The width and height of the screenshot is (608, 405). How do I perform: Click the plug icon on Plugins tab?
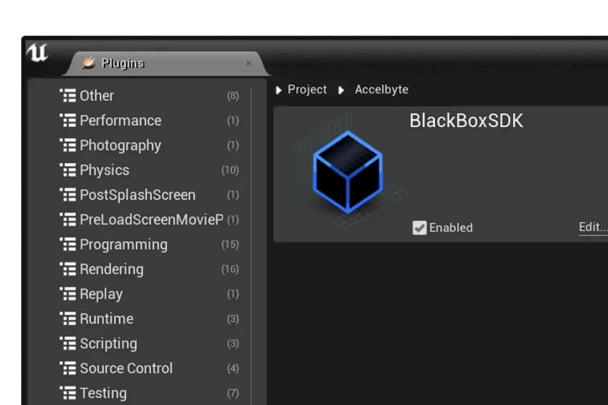coord(88,63)
